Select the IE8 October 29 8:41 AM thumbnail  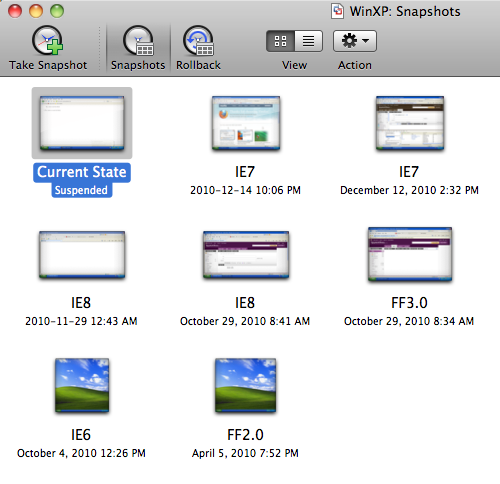click(x=246, y=255)
